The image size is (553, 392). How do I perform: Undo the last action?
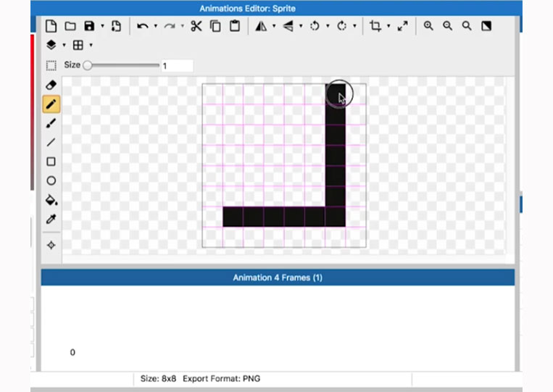(143, 26)
